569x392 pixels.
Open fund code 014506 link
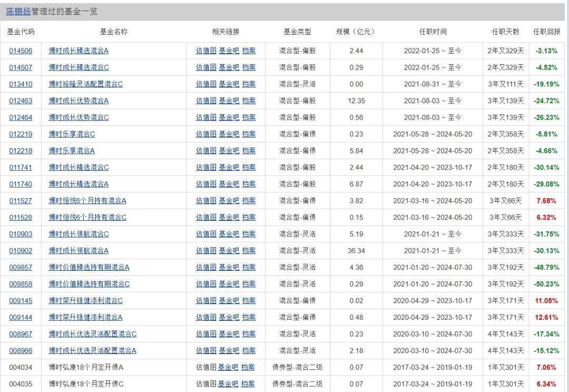[x=21, y=51]
